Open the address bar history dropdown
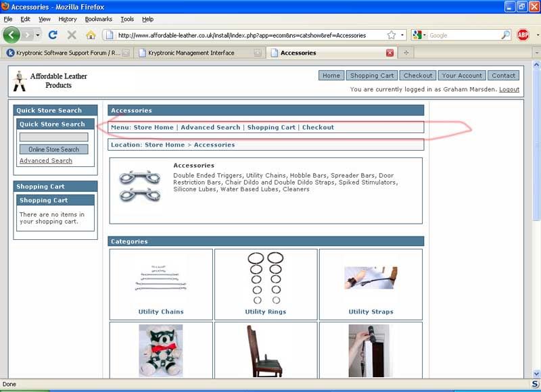The height and width of the screenshot is (392, 541). [402, 35]
